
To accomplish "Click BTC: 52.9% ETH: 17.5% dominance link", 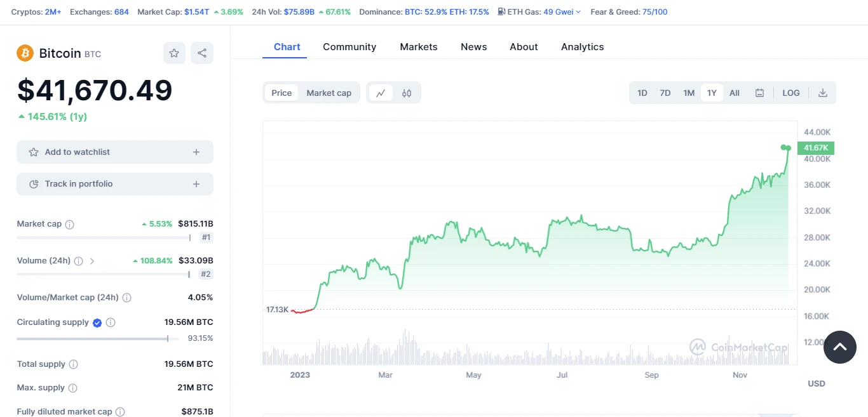I will pos(447,12).
